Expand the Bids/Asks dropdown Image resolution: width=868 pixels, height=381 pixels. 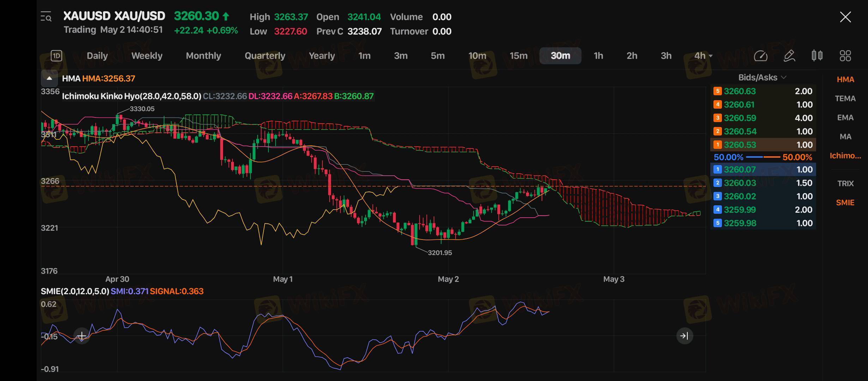tap(762, 78)
